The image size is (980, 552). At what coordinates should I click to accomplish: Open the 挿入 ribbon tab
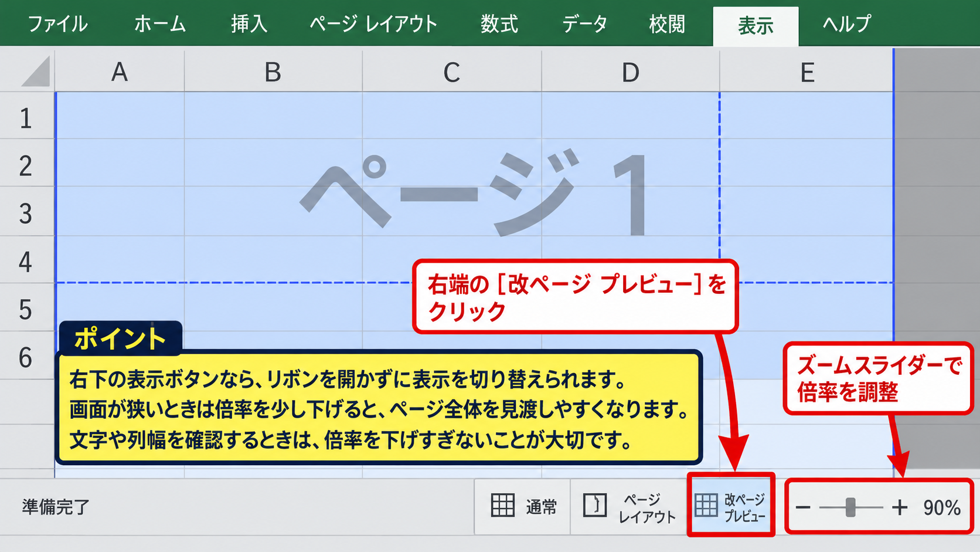[x=249, y=24]
